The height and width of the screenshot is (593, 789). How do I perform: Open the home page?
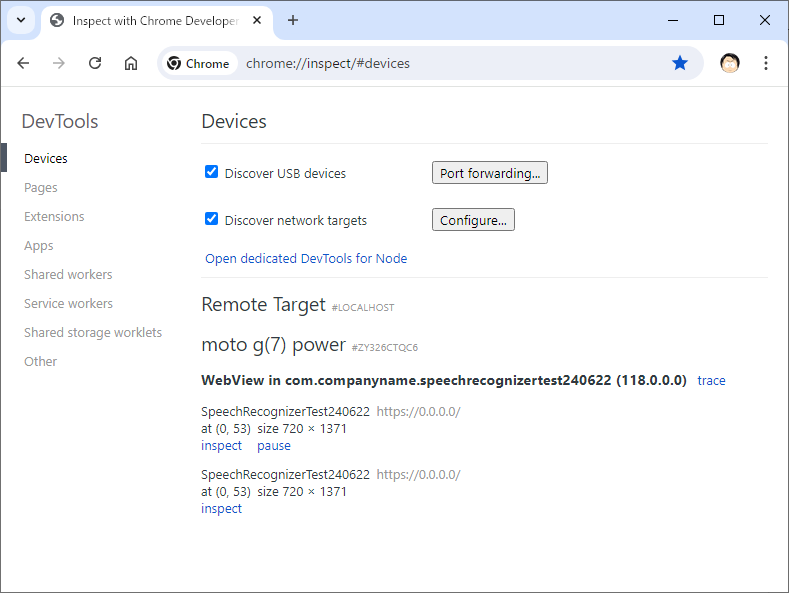131,63
